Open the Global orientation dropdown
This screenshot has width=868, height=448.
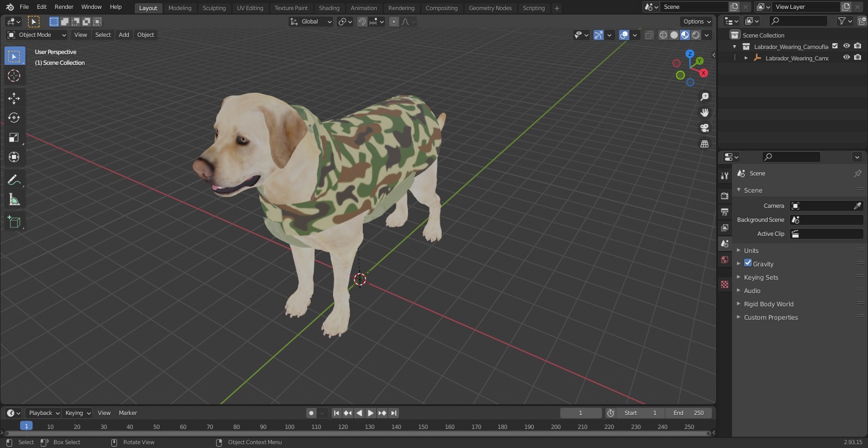(x=311, y=22)
